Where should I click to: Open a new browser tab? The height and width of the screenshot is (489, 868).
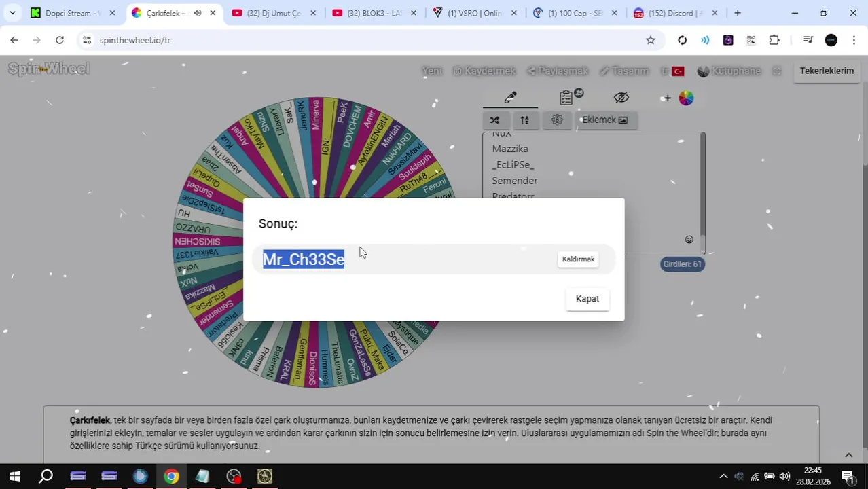point(738,13)
